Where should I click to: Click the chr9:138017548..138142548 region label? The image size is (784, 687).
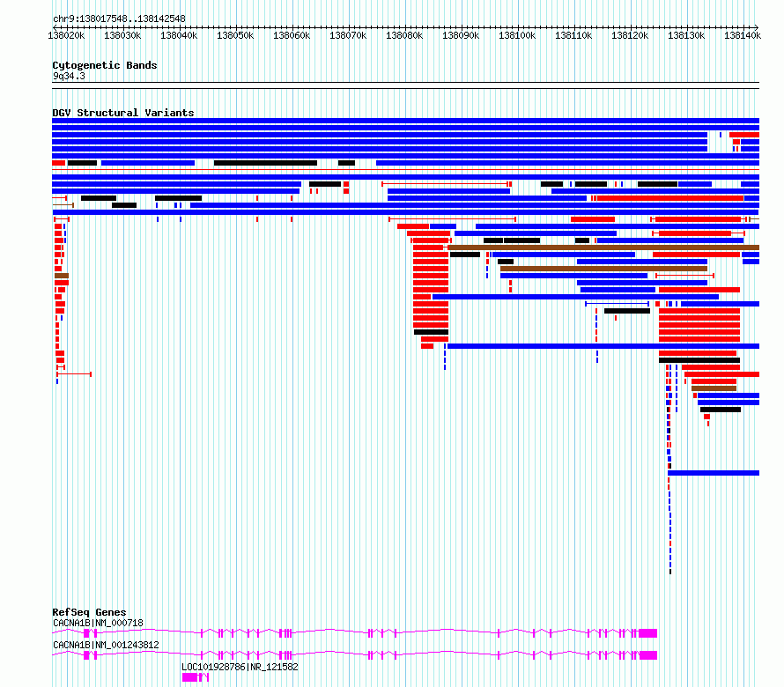point(119,18)
